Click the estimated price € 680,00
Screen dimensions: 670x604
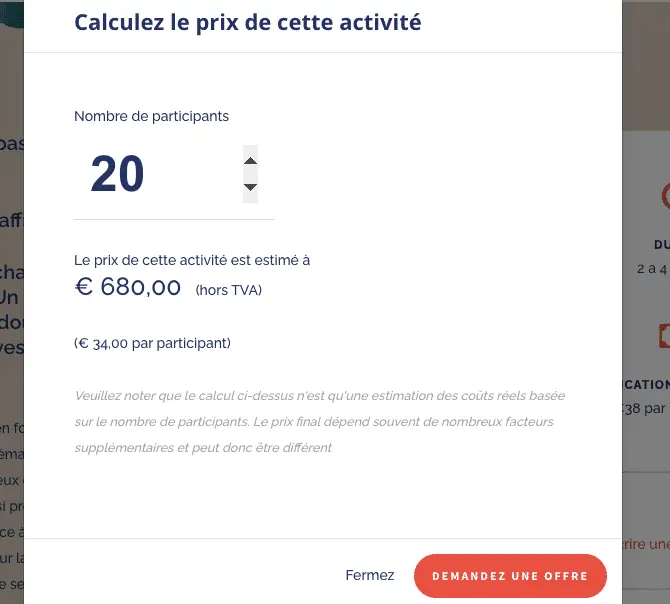click(x=128, y=288)
